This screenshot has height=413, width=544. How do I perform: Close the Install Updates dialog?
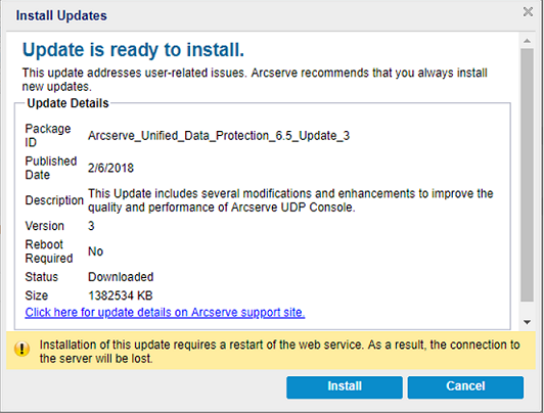(528, 12)
